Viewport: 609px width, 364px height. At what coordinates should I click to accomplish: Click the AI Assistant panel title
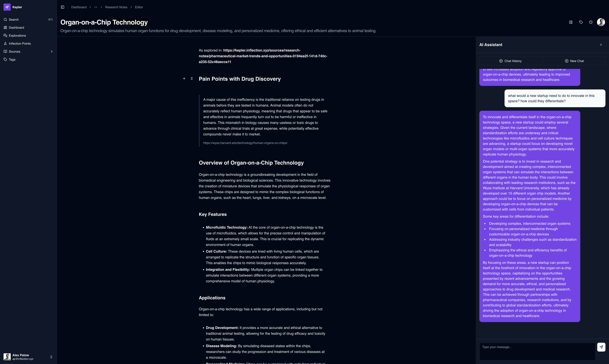[491, 45]
